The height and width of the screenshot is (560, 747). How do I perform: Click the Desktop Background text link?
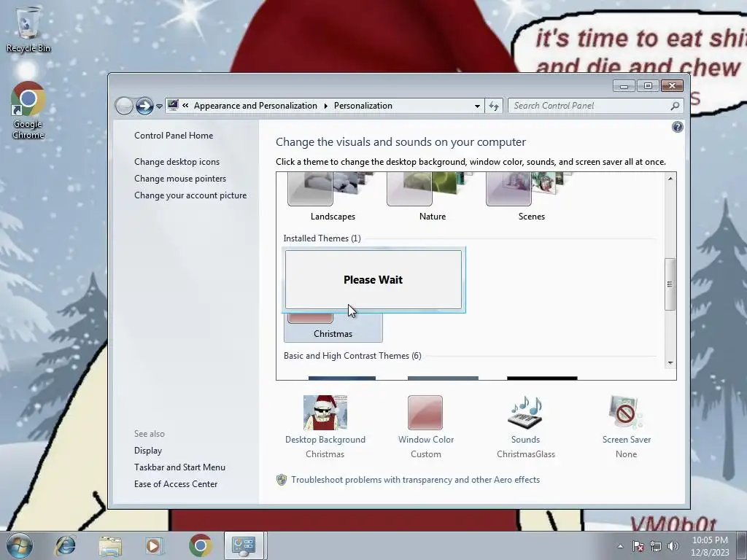click(x=325, y=440)
